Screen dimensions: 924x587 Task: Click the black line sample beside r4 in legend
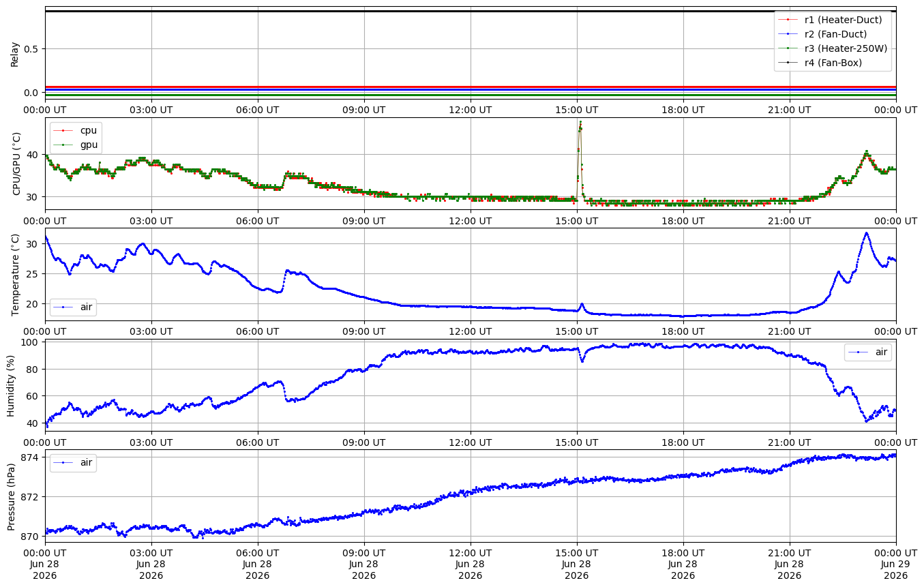click(x=788, y=63)
